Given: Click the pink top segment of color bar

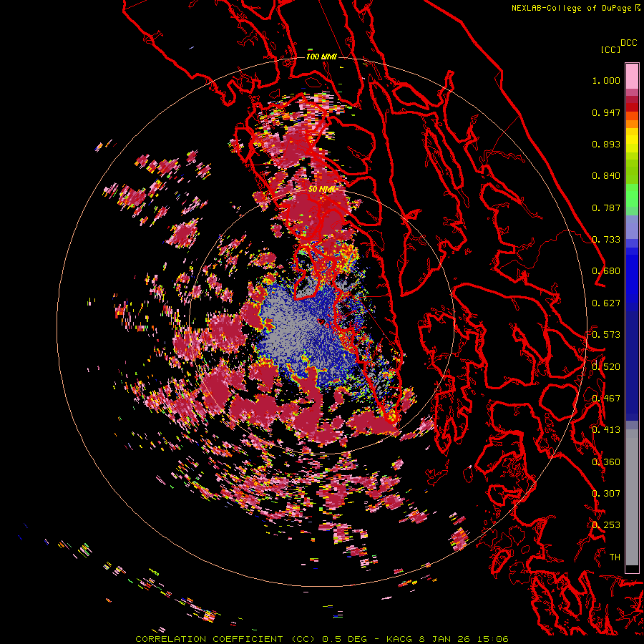Looking at the screenshot, I should pyautogui.click(x=632, y=76).
